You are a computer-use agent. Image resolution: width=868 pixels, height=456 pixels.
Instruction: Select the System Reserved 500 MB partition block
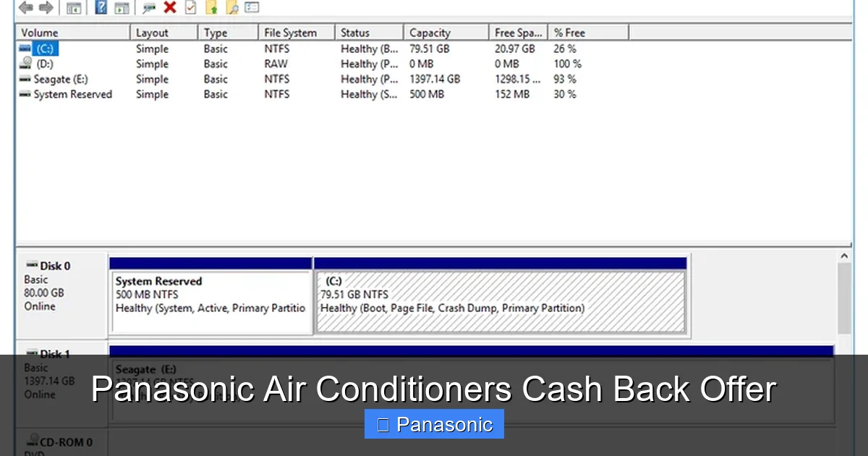[211, 295]
